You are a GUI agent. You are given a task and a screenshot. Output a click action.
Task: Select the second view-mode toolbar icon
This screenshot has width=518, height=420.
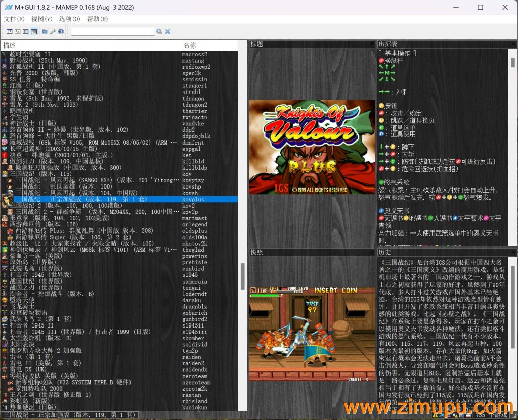coord(18,32)
